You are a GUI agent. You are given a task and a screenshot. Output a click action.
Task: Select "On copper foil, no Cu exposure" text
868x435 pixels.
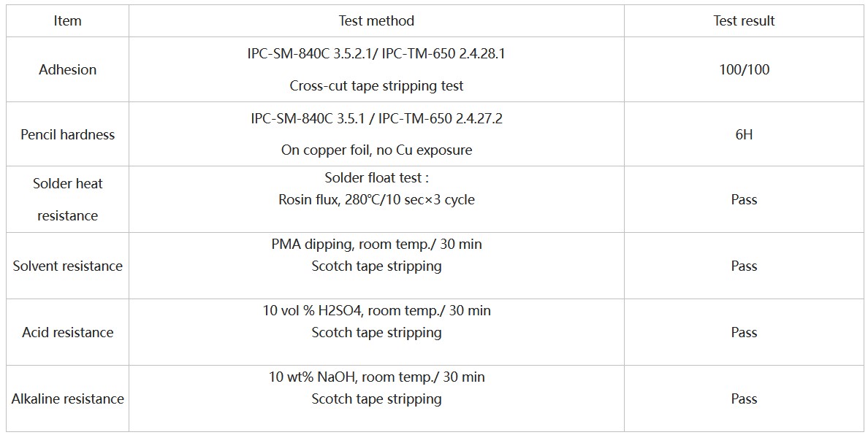376,150
